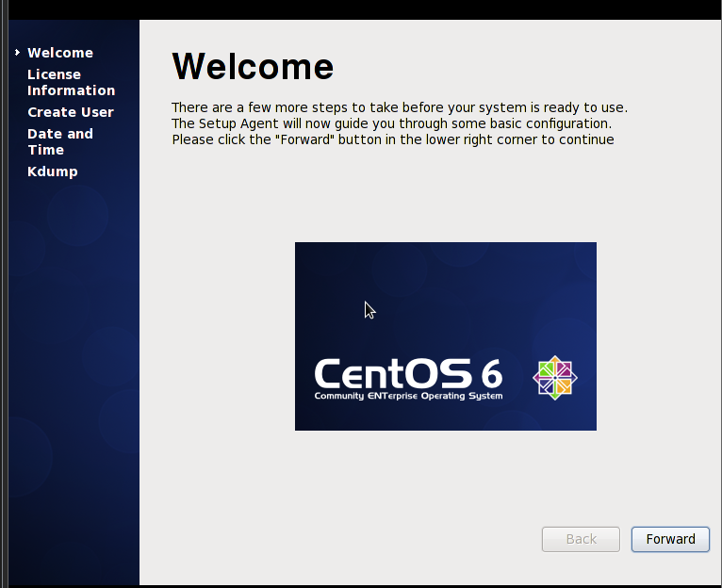
Task: Select Welcome step in sidebar
Action: point(60,53)
